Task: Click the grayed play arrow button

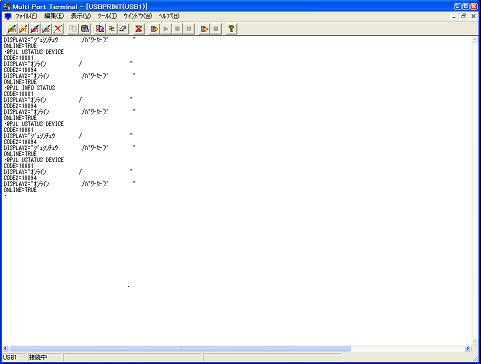Action: (x=166, y=29)
